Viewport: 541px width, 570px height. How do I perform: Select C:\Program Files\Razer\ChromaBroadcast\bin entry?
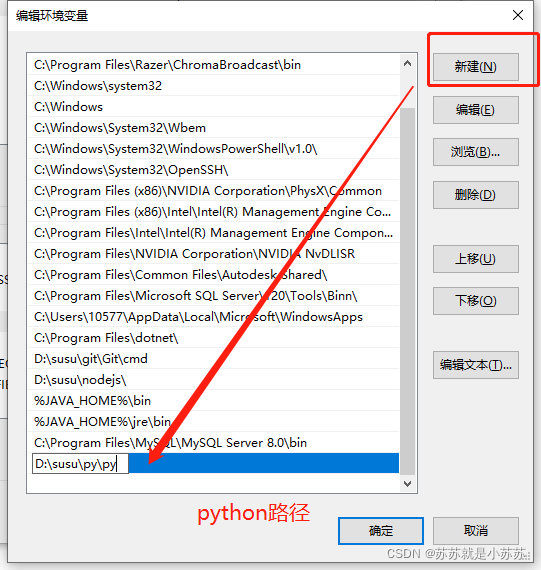click(x=213, y=65)
